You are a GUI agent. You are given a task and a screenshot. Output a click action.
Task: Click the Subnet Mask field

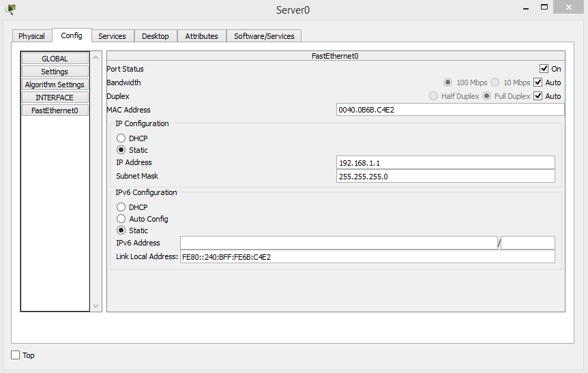[x=445, y=176]
